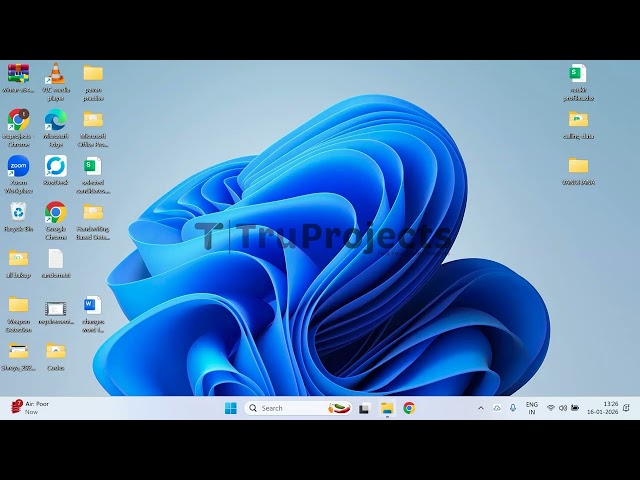640x480 pixels.
Task: Open the Windows Start menu
Action: 231,408
